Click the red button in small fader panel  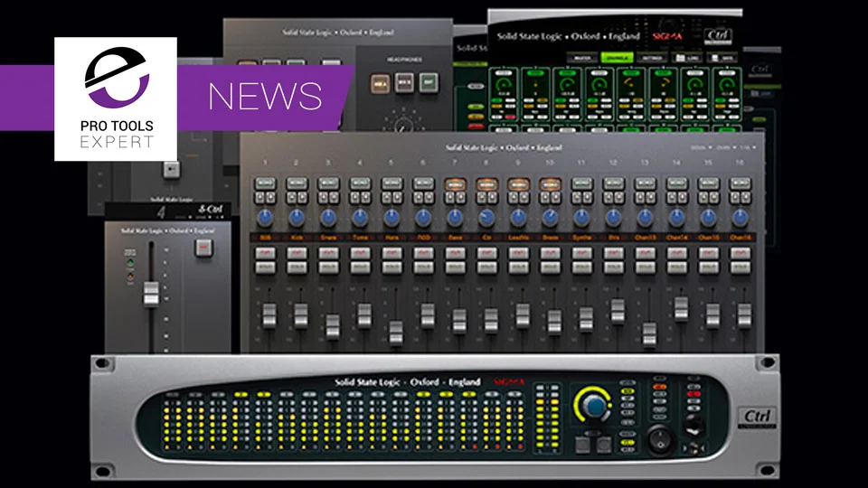tap(203, 248)
